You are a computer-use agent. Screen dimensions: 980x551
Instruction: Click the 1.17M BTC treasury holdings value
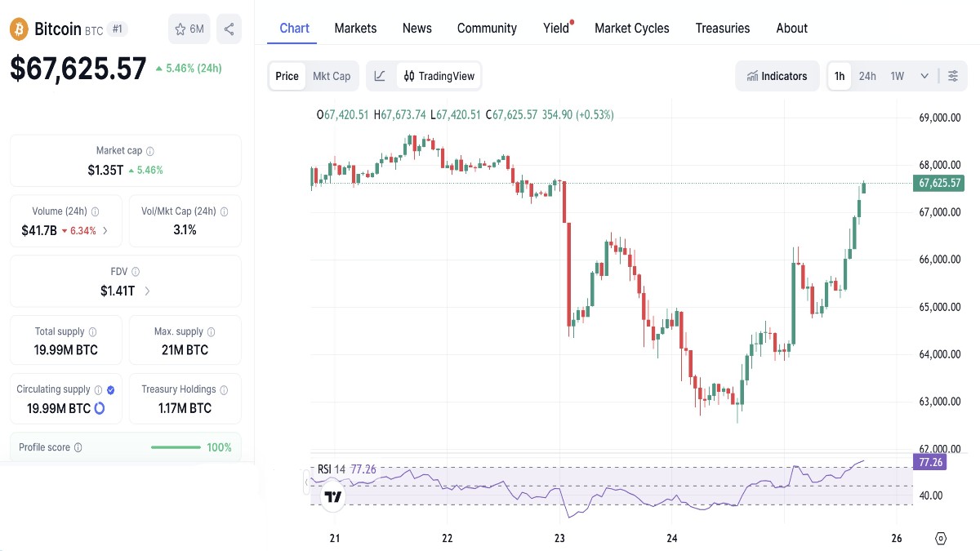point(185,408)
